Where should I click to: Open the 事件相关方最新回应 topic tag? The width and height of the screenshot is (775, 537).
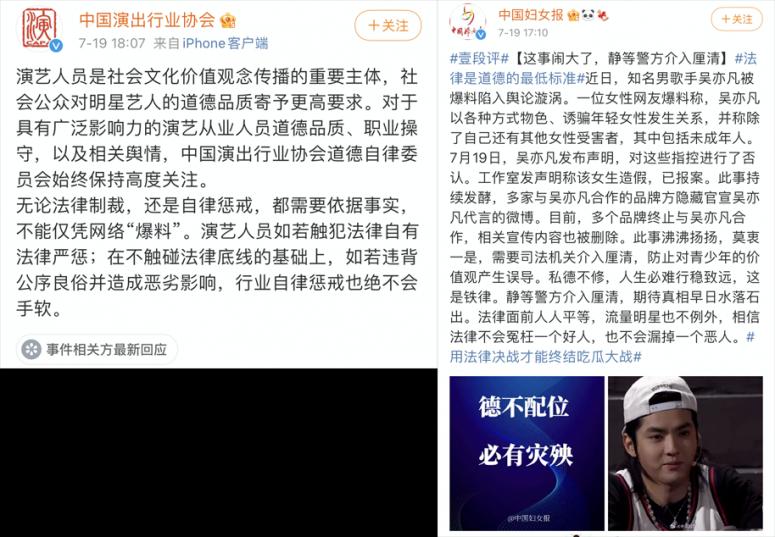(x=97, y=349)
